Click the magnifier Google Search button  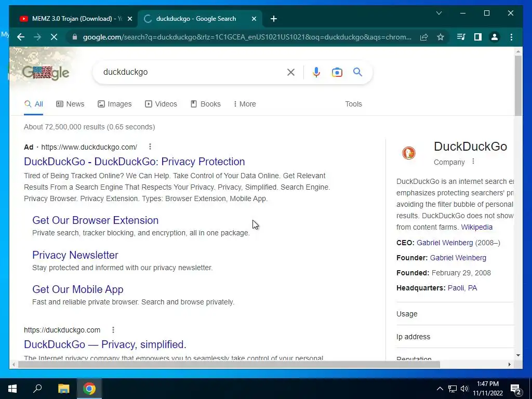357,72
